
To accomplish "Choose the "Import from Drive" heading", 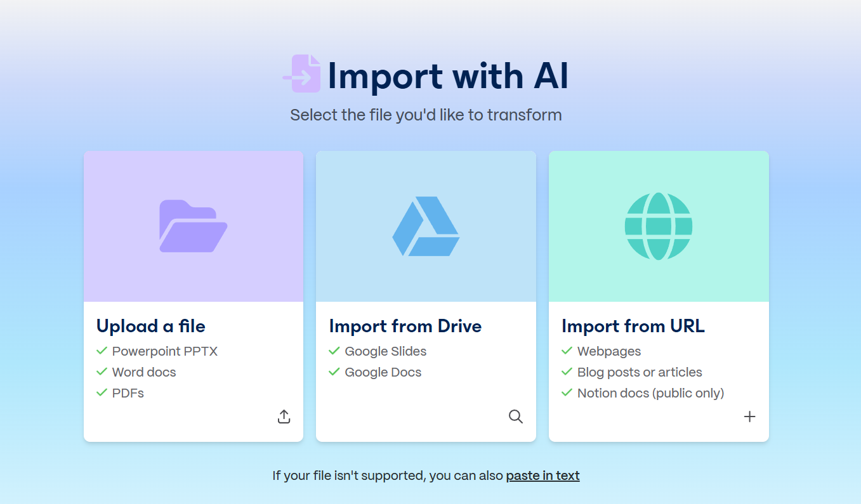I will (x=405, y=326).
